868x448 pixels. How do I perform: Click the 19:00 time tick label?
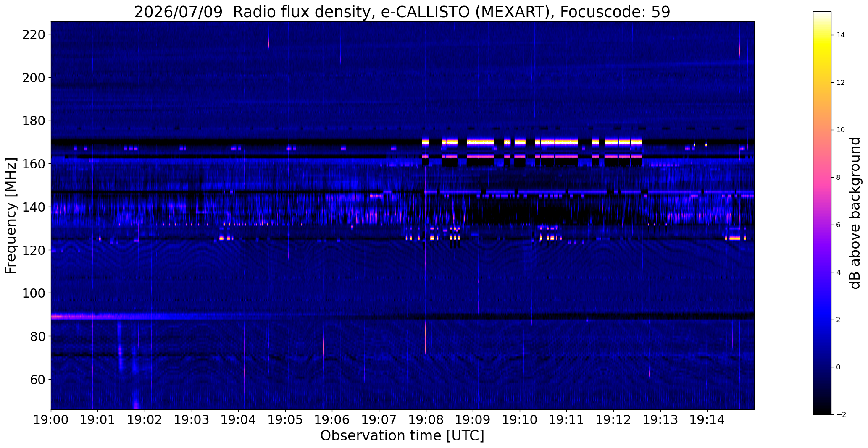(51, 419)
